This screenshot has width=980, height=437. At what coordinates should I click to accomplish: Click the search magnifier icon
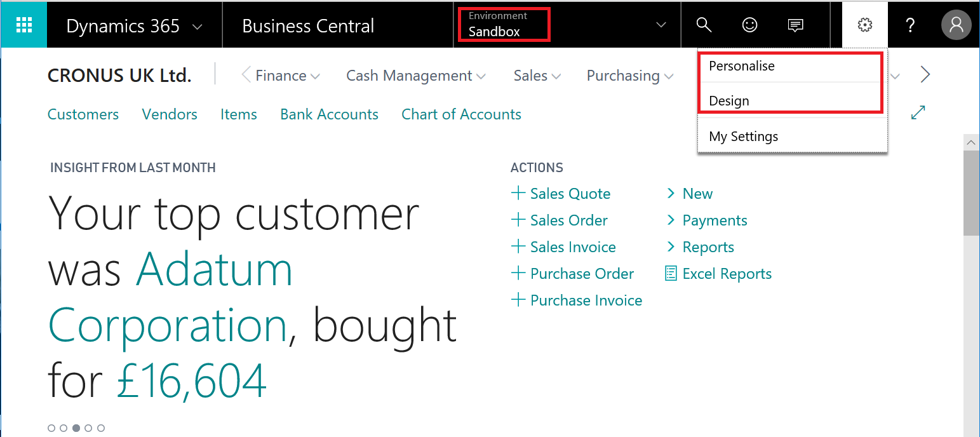703,25
